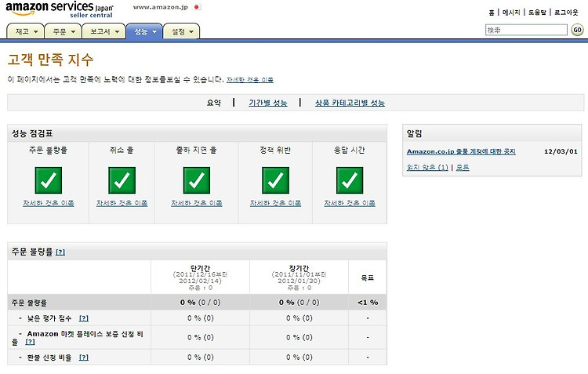Open 자세한 것은 이쪽 under 정책 위반
588x374 pixels.
click(276, 203)
